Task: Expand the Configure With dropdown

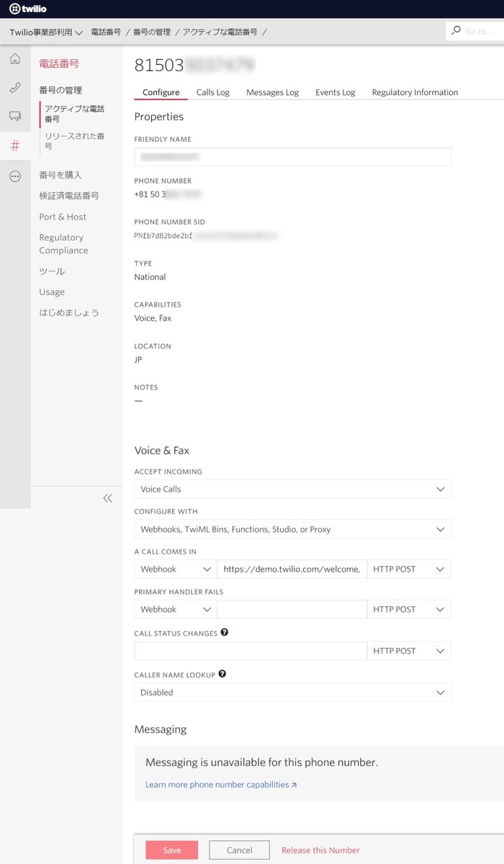Action: click(x=292, y=529)
